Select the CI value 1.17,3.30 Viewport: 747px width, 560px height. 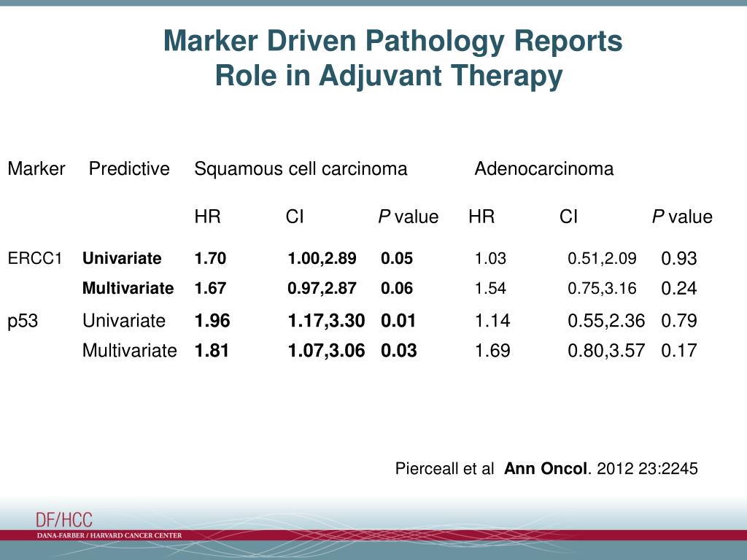point(326,321)
